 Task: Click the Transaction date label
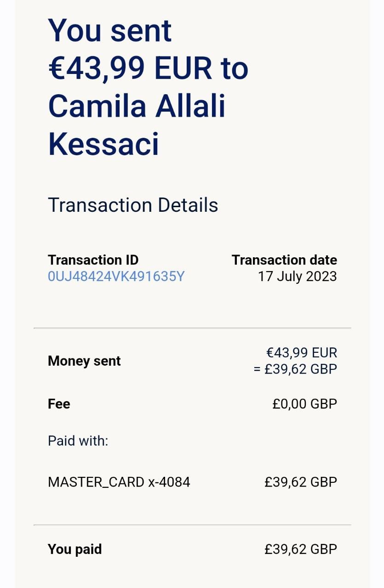[x=284, y=260]
